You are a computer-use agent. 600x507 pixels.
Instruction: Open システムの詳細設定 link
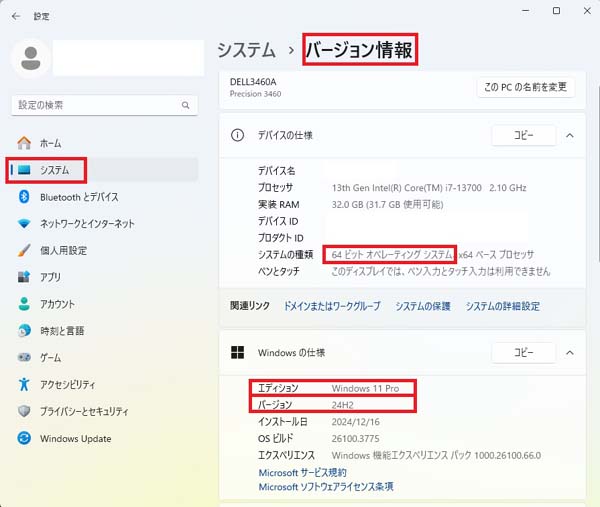click(x=502, y=306)
